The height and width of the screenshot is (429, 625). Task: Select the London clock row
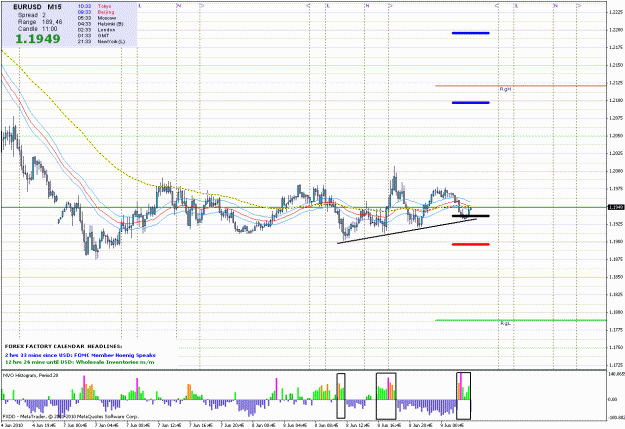coord(96,30)
